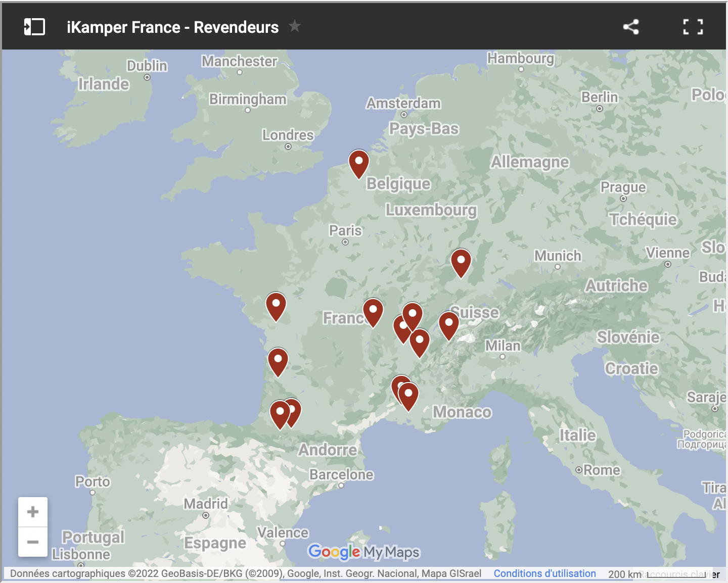Click the Milan city label

(503, 346)
